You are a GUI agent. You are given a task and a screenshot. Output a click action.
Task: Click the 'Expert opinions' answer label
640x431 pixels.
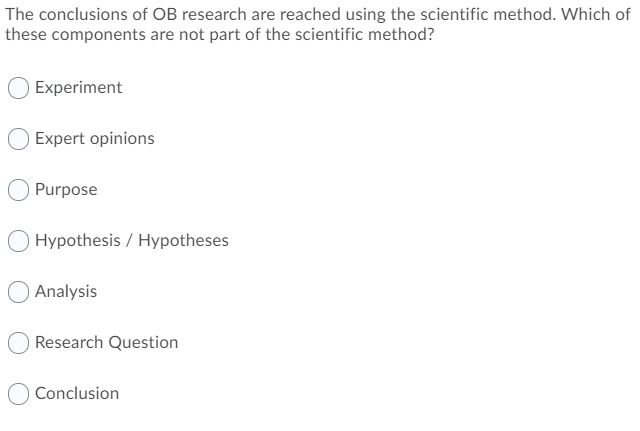pyautogui.click(x=94, y=139)
